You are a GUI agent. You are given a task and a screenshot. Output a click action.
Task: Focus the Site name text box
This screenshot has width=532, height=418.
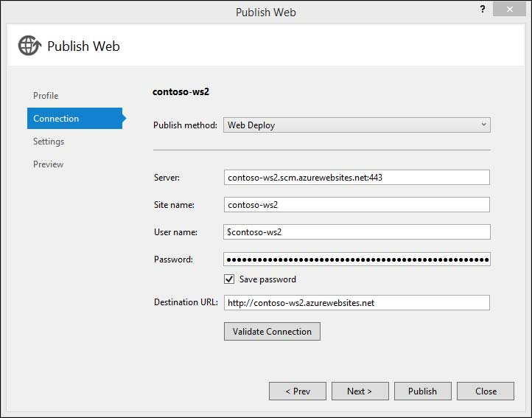point(357,205)
